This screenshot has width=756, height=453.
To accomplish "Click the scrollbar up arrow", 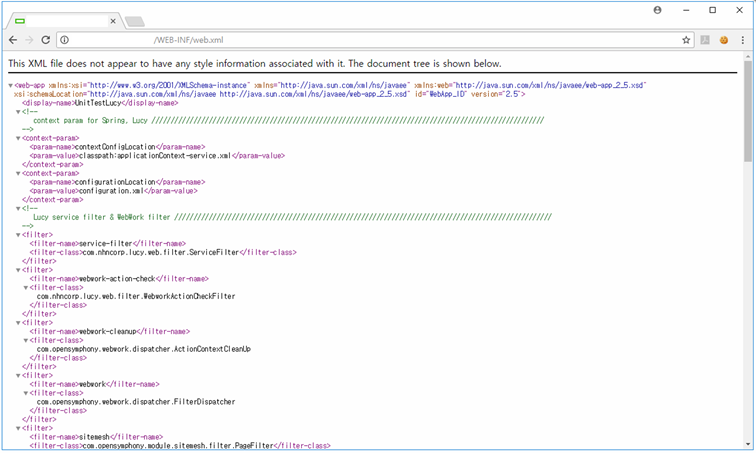I will [748, 56].
